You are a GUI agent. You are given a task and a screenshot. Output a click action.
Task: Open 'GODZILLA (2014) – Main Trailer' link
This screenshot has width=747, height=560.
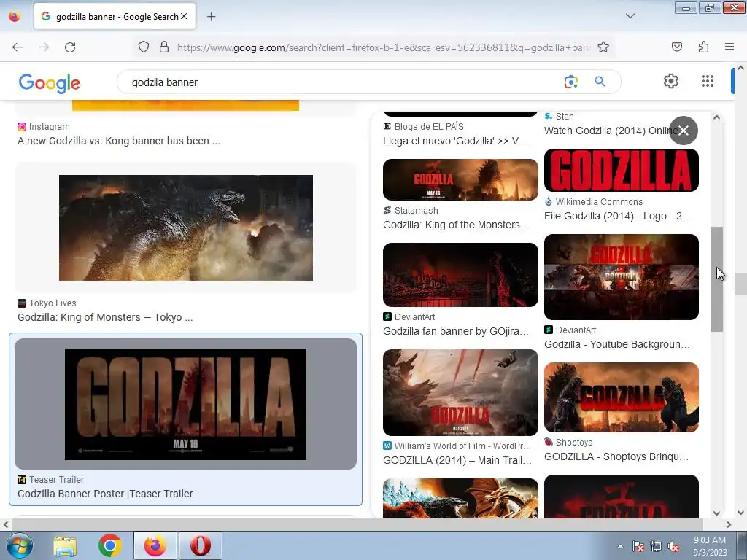pos(457,461)
